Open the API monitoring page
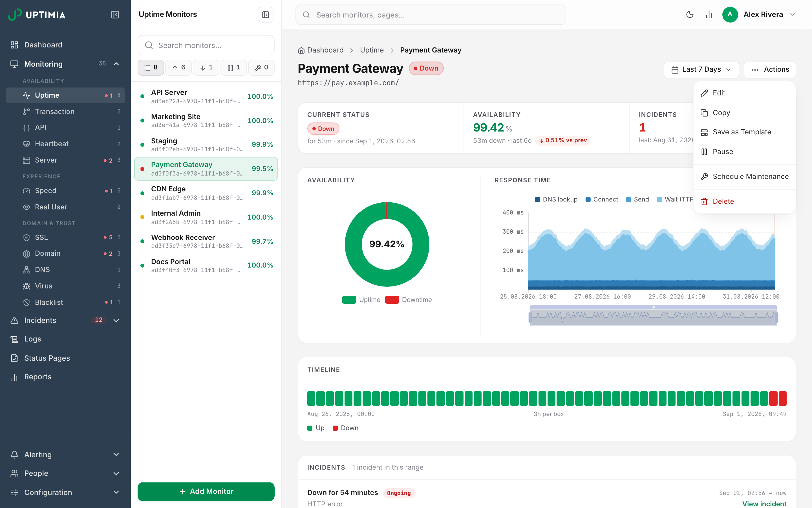812x508 pixels. 65,128
